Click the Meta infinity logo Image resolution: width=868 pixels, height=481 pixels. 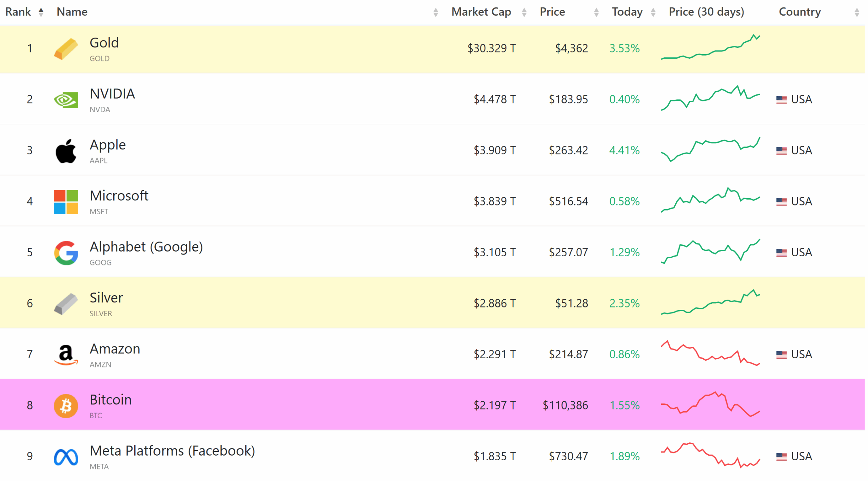pyautogui.click(x=66, y=457)
